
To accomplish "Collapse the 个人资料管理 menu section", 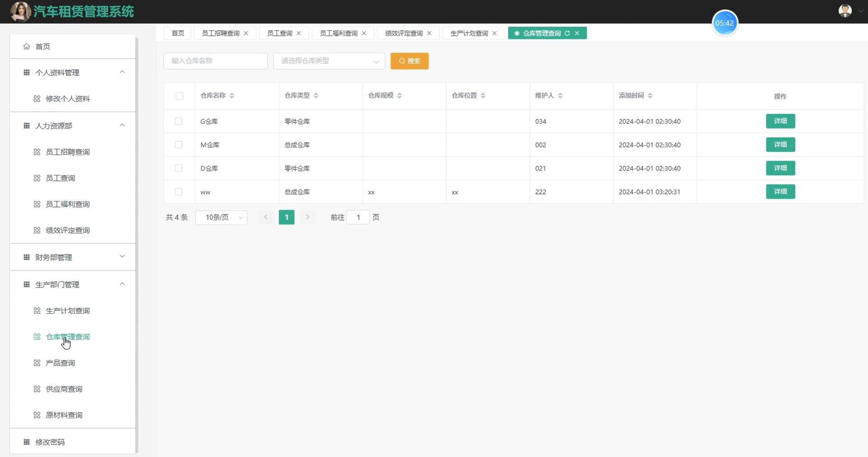I will pyautogui.click(x=122, y=72).
